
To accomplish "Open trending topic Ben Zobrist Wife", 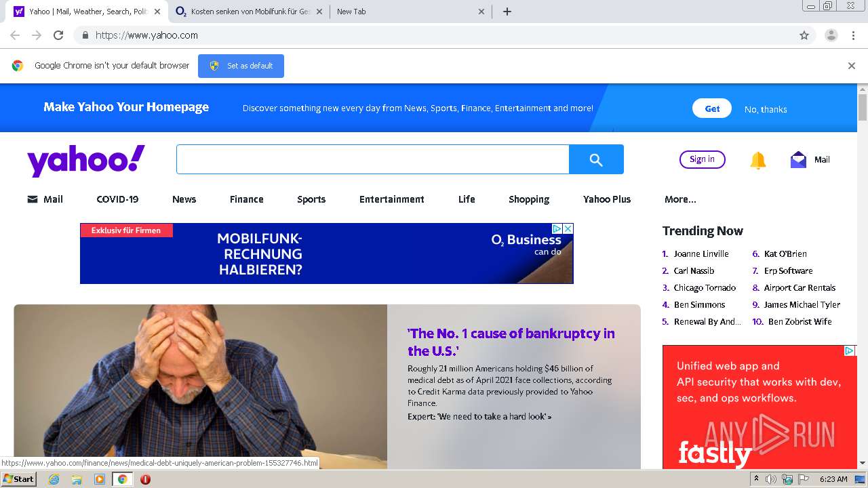I will (800, 321).
